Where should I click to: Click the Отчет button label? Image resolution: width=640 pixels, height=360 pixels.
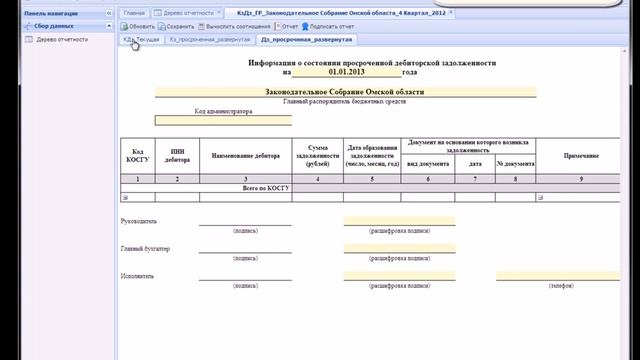pos(290,27)
